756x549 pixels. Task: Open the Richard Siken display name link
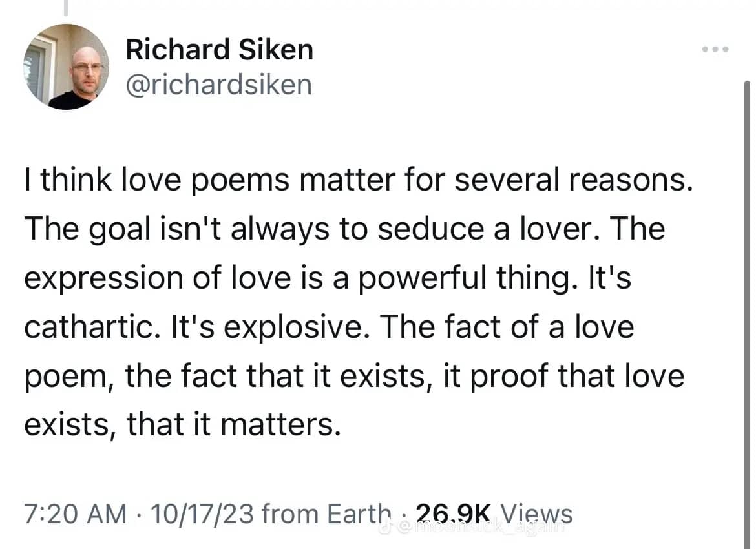220,50
